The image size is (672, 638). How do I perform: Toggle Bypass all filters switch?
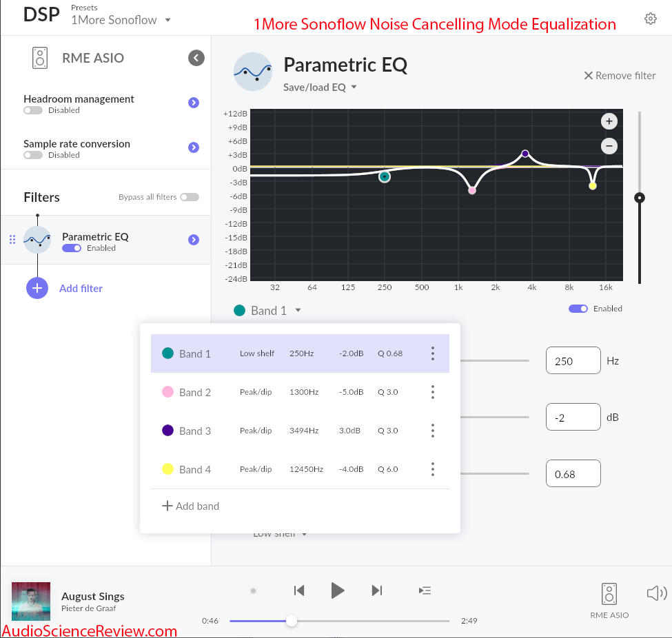tap(190, 197)
